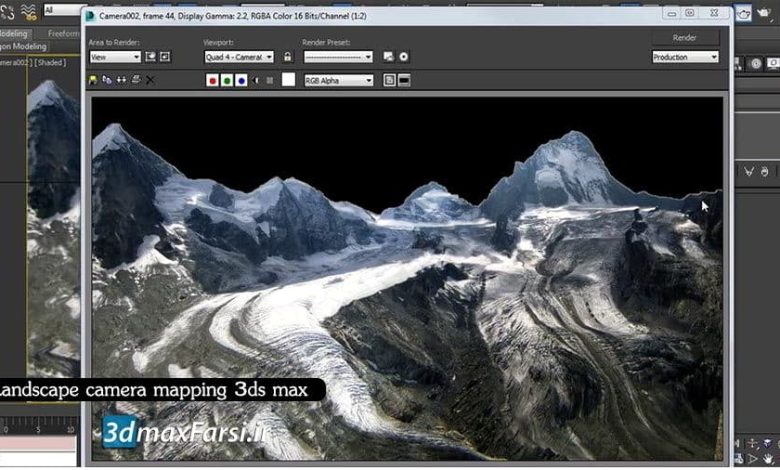
Task: Toggle the UI display icon beside Overlay
Action: tap(404, 81)
